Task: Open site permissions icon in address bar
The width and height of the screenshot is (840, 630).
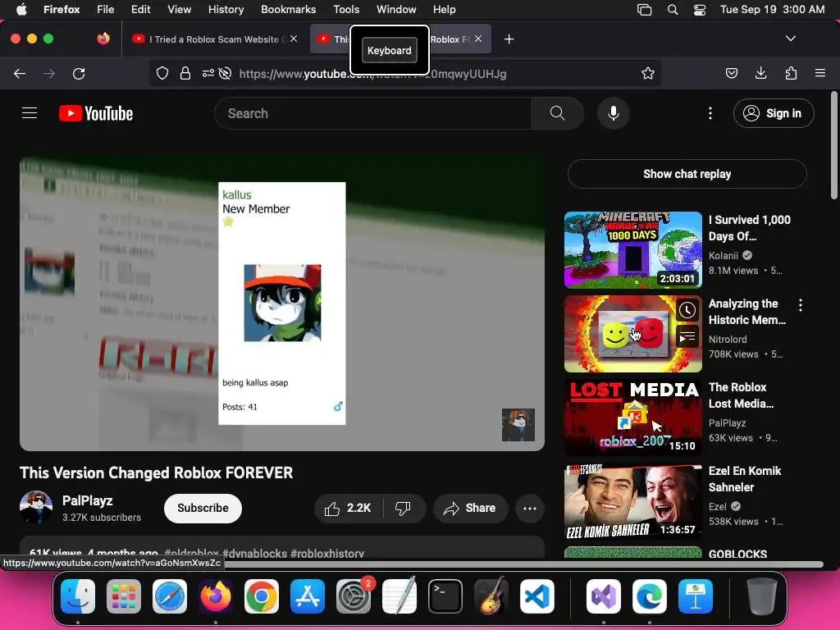Action: 208,73
